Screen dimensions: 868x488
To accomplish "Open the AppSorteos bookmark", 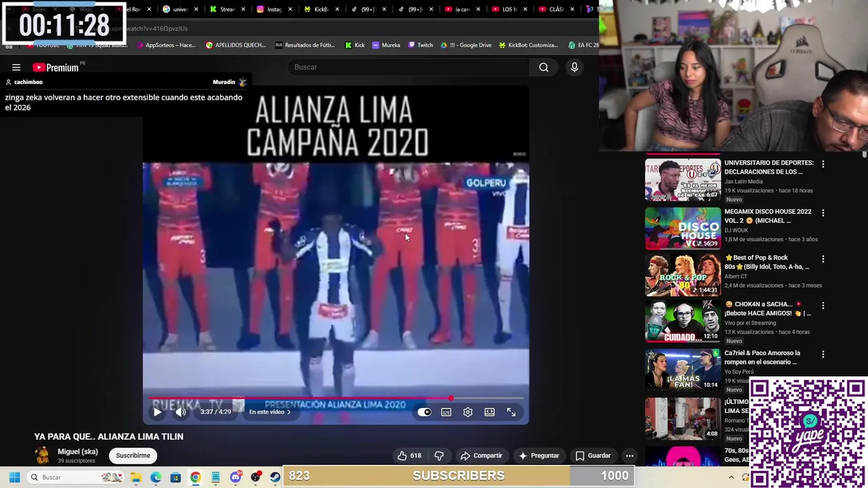I will [165, 45].
